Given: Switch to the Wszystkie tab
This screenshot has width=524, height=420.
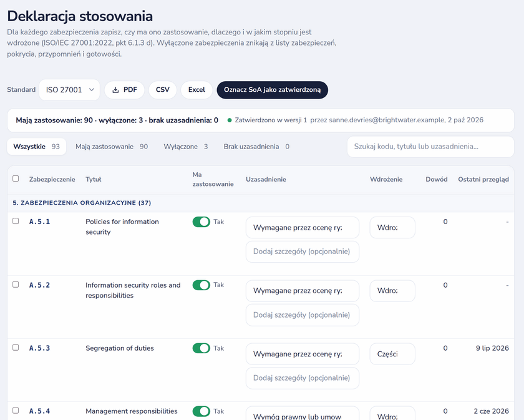Looking at the screenshot, I should tap(36, 147).
